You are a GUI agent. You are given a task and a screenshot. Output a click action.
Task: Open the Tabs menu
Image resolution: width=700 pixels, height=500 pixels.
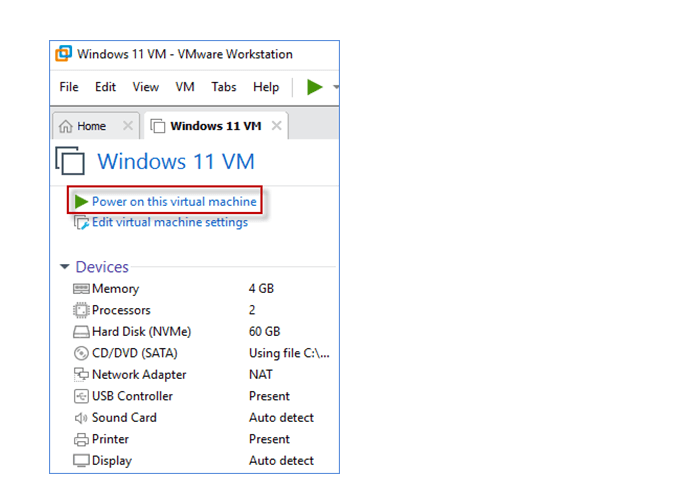pos(224,87)
